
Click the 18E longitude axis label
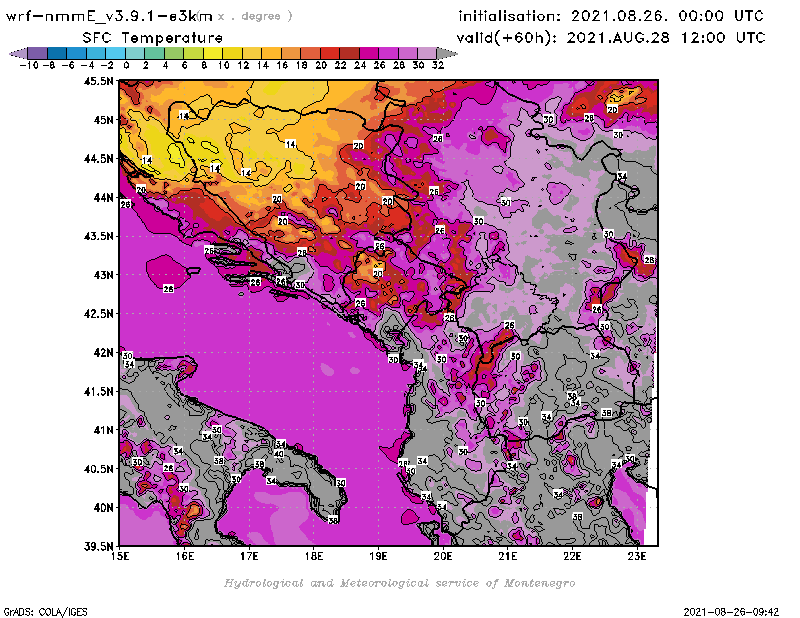pos(314,556)
